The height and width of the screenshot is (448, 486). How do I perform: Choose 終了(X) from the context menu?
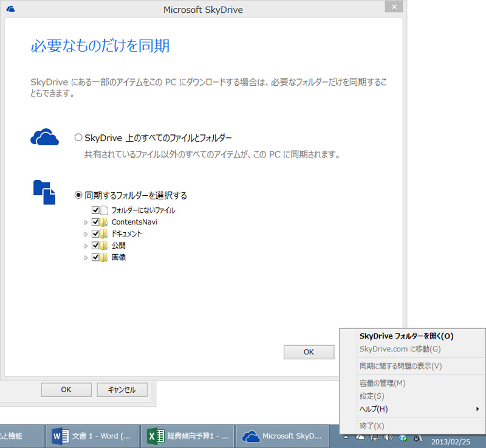[372, 426]
